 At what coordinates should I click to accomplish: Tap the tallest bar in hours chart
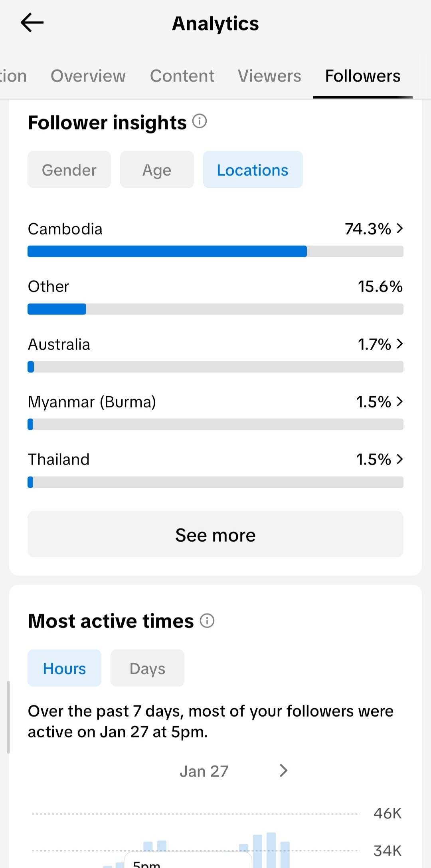tap(271, 850)
